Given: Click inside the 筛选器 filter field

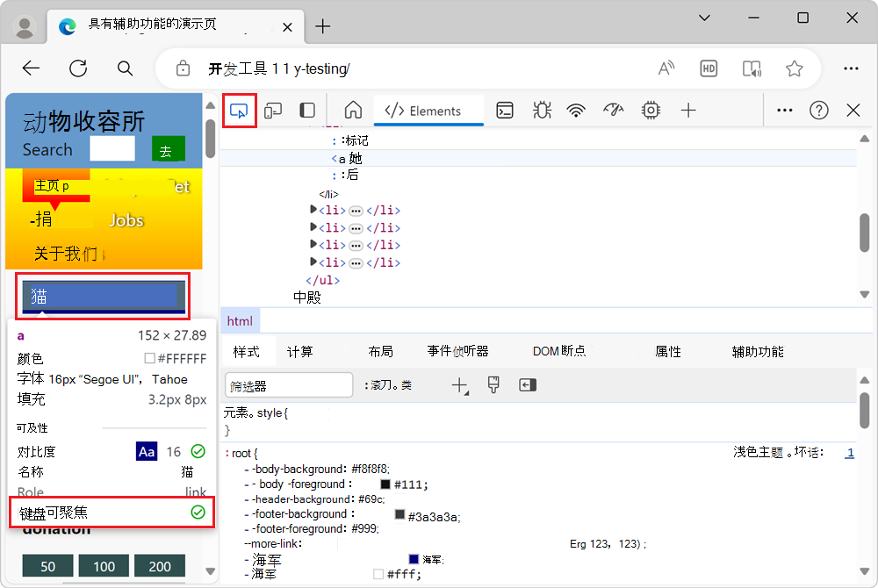Looking at the screenshot, I should click(x=288, y=384).
